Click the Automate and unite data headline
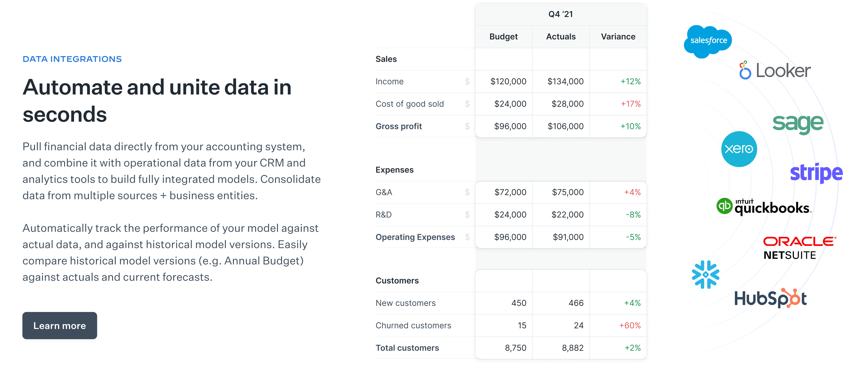 [157, 101]
